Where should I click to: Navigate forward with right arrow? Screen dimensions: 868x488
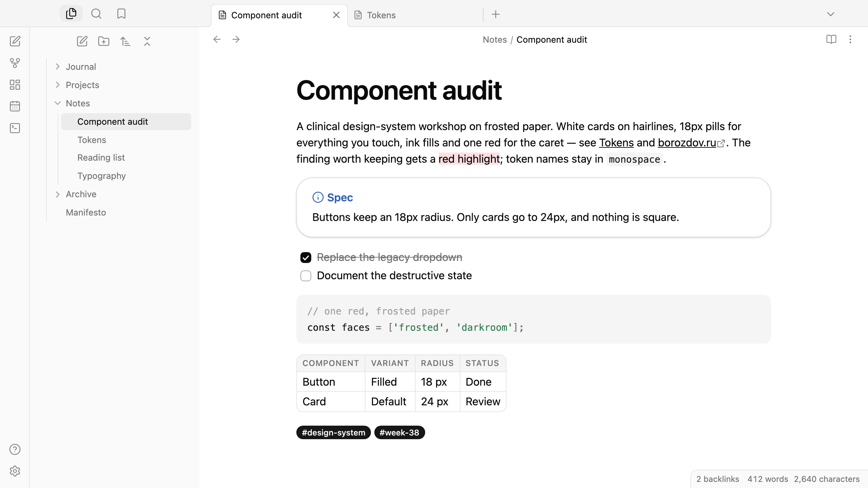coord(236,39)
